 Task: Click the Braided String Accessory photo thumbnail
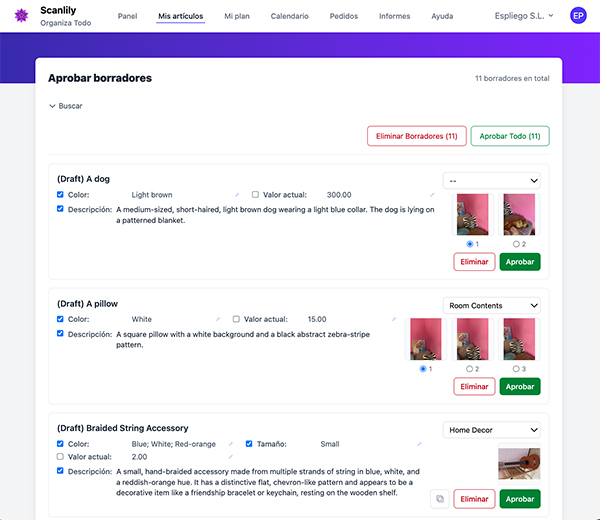point(518,464)
